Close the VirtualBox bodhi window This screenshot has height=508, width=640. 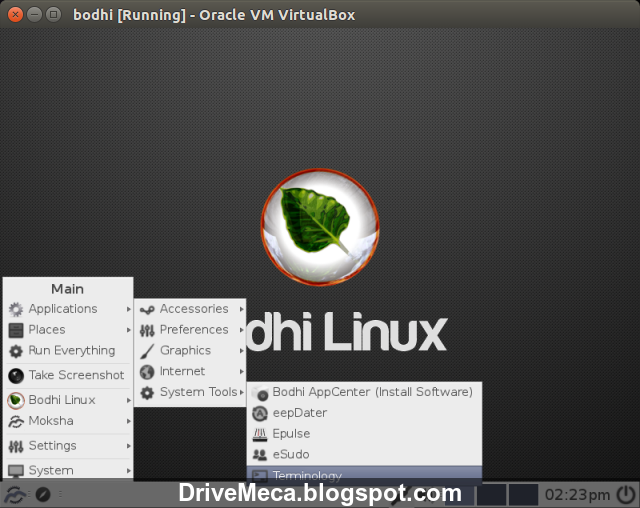pos(16,15)
